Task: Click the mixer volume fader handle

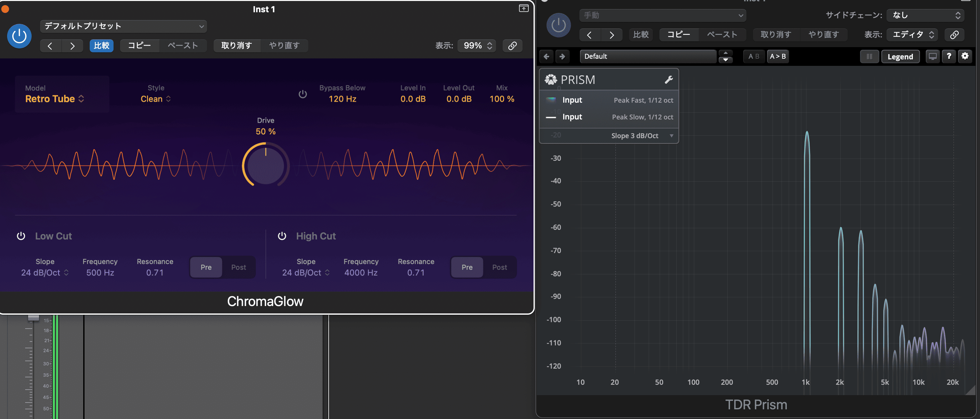Action: 34,318
